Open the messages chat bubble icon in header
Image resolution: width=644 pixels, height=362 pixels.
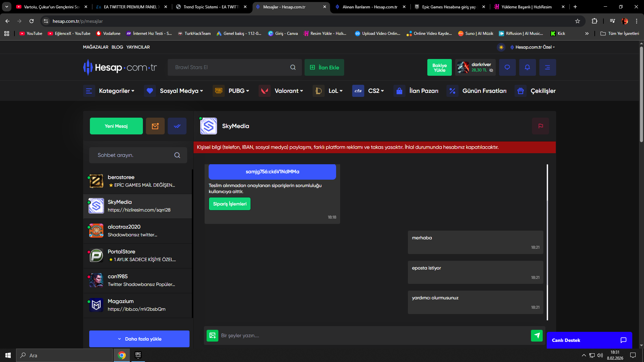click(x=507, y=67)
